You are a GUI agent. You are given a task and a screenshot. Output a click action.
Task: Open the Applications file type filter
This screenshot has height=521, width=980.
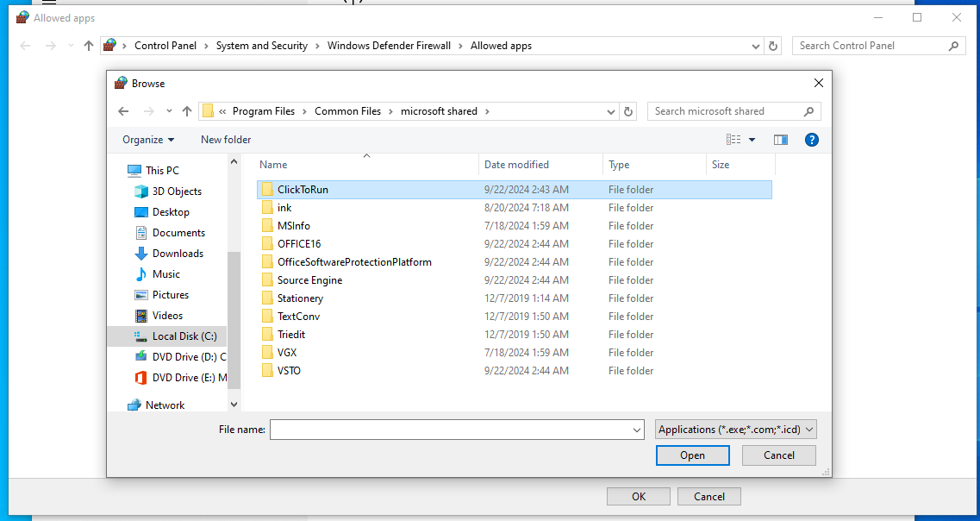coord(735,430)
